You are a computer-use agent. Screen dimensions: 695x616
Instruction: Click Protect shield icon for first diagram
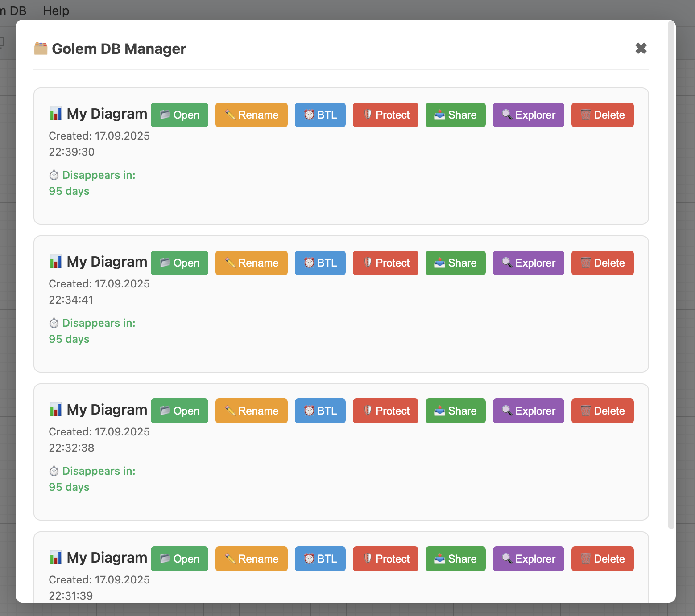coord(368,115)
